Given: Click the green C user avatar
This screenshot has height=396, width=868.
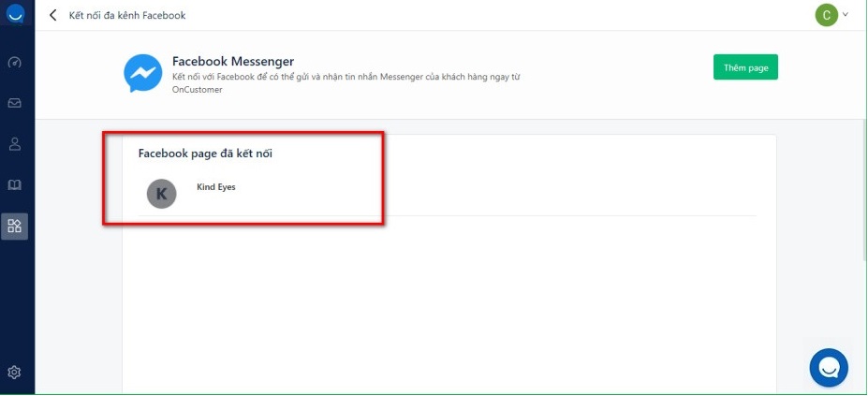Looking at the screenshot, I should (x=827, y=16).
